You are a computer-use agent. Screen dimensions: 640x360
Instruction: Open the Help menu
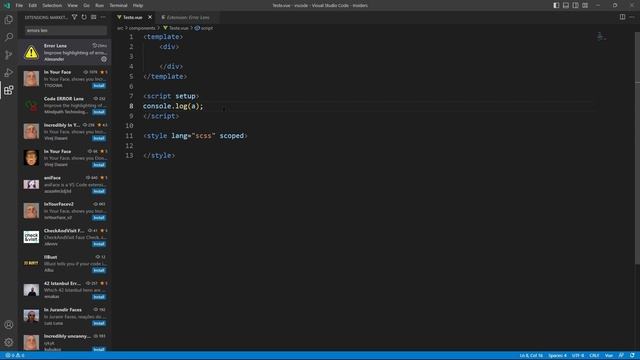click(138, 5)
